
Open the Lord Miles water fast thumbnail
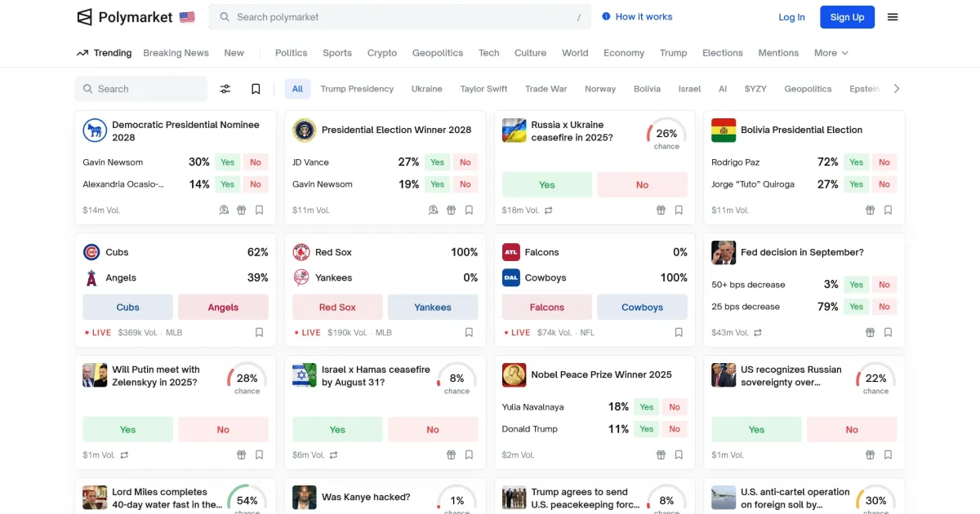[x=95, y=498]
